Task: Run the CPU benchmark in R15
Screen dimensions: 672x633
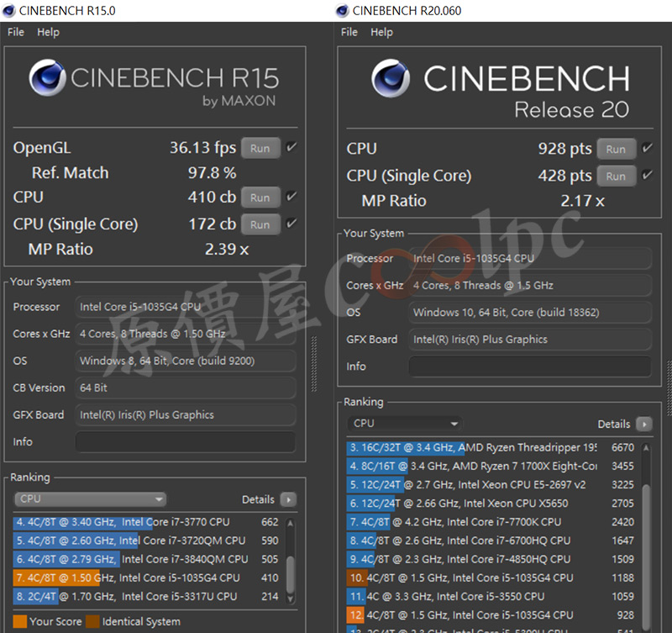Action: pos(260,198)
